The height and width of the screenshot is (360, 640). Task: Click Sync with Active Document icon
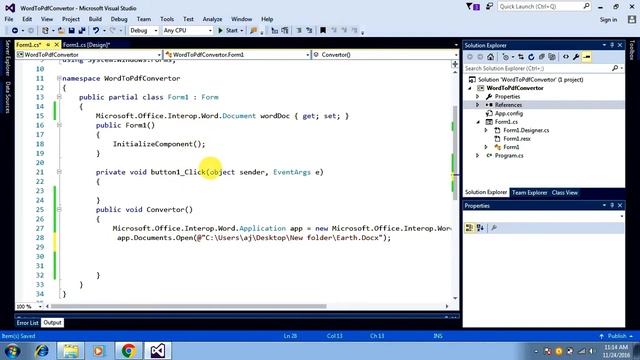click(521, 57)
